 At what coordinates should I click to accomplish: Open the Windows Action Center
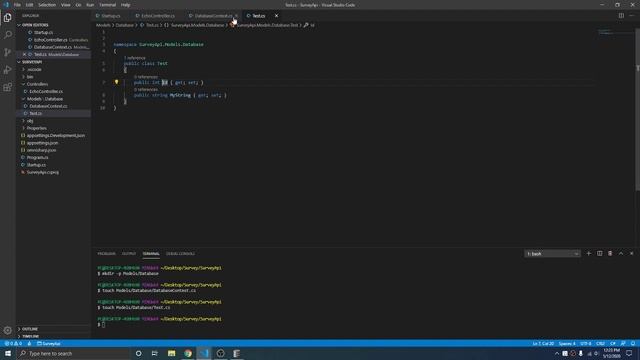[629, 353]
